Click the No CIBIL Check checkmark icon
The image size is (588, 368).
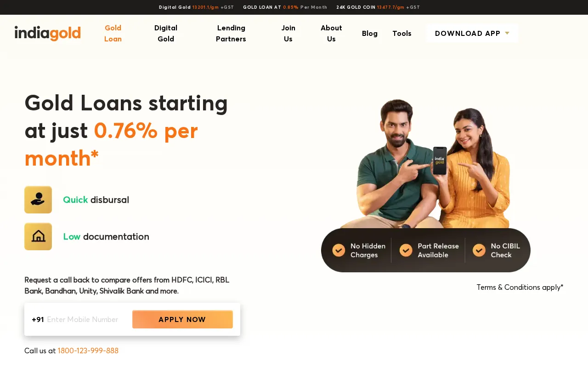point(479,250)
